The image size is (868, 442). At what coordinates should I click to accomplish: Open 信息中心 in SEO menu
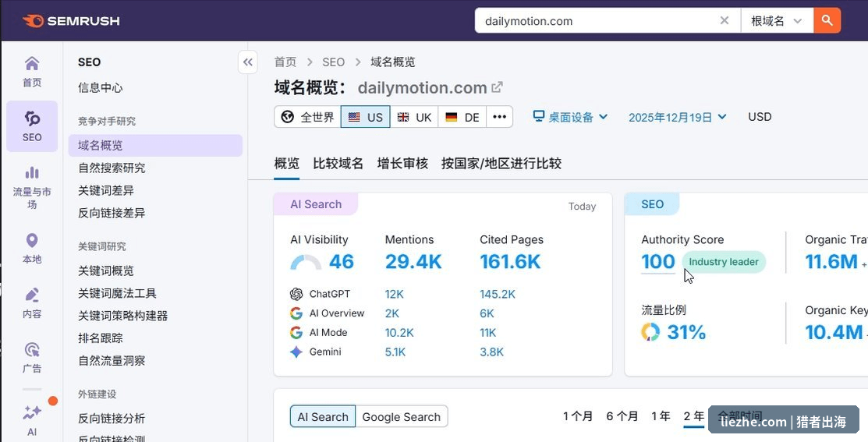pos(100,87)
